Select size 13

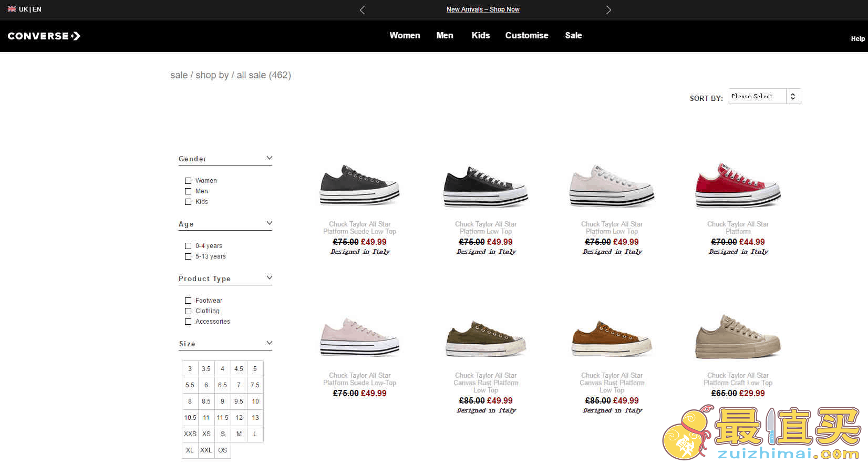[x=255, y=418]
